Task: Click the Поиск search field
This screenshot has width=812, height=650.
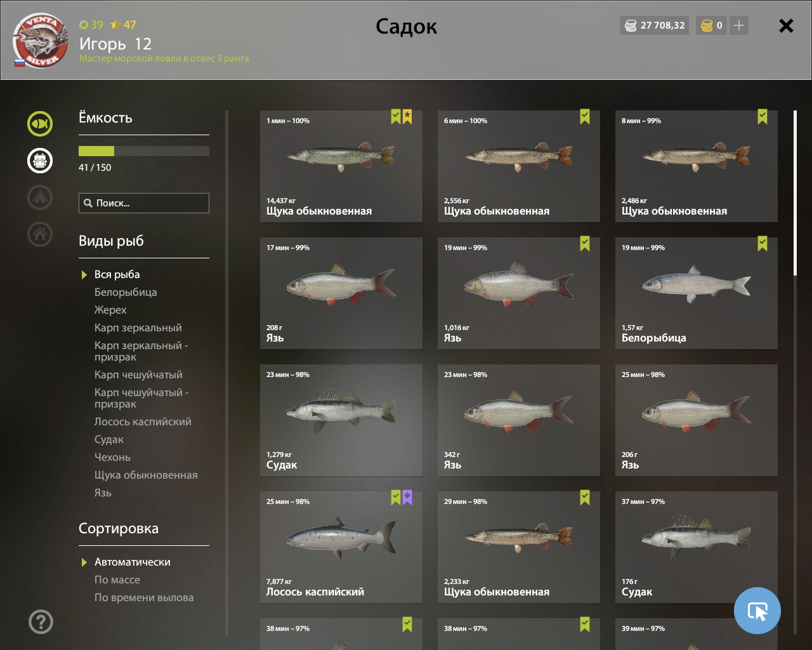Action: [144, 203]
